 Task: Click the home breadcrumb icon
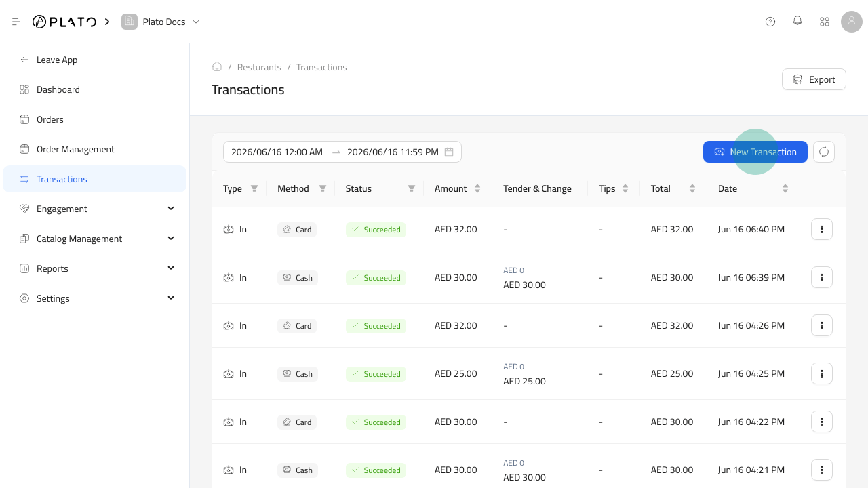[x=217, y=66]
